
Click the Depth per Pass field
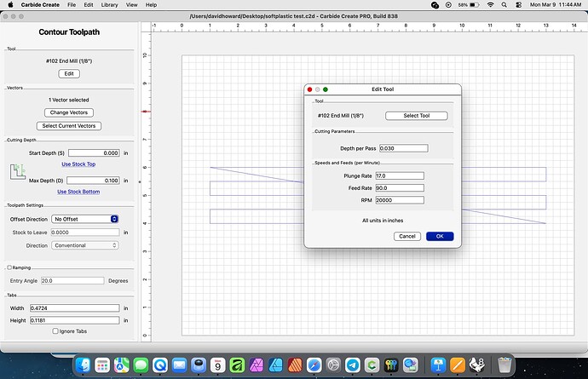[x=403, y=148]
